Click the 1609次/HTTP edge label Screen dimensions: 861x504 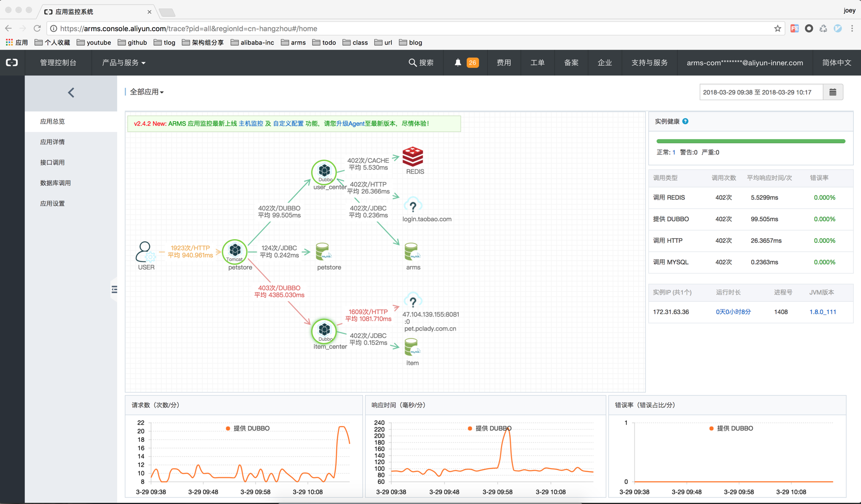pos(368,315)
